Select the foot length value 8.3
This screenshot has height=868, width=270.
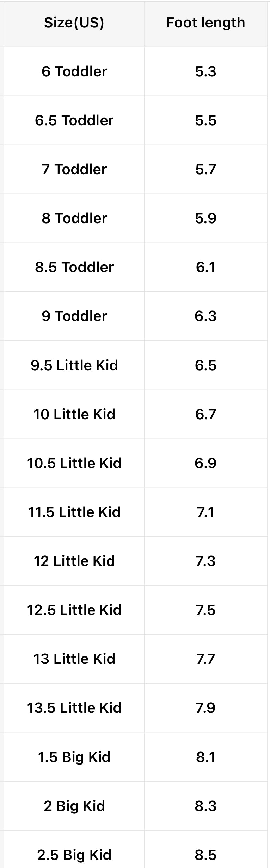coord(205,806)
